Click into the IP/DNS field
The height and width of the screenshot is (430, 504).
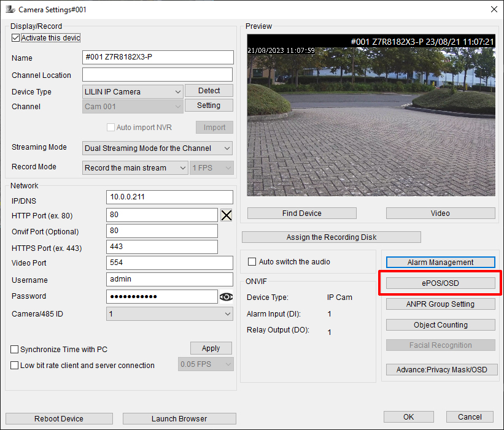tap(169, 198)
